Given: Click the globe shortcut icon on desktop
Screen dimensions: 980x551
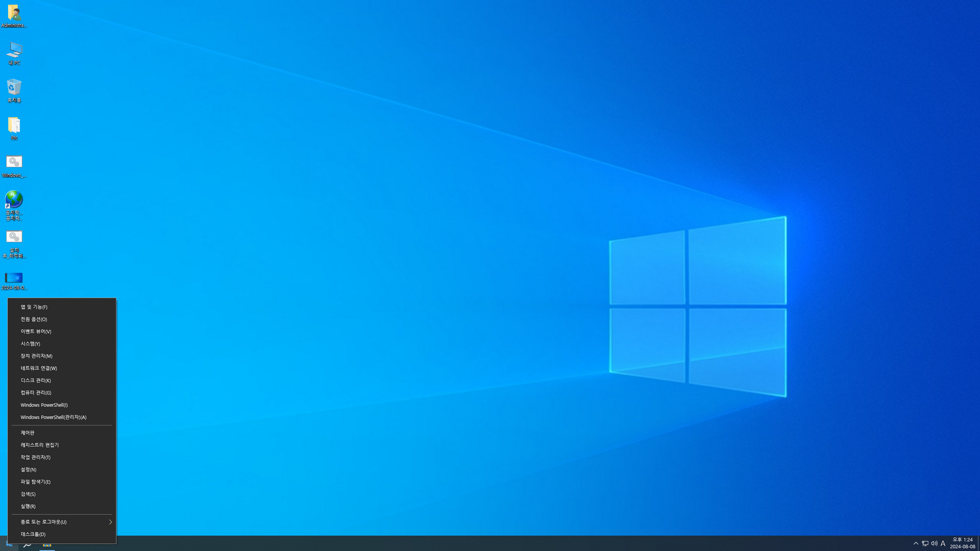Looking at the screenshot, I should pos(14,200).
